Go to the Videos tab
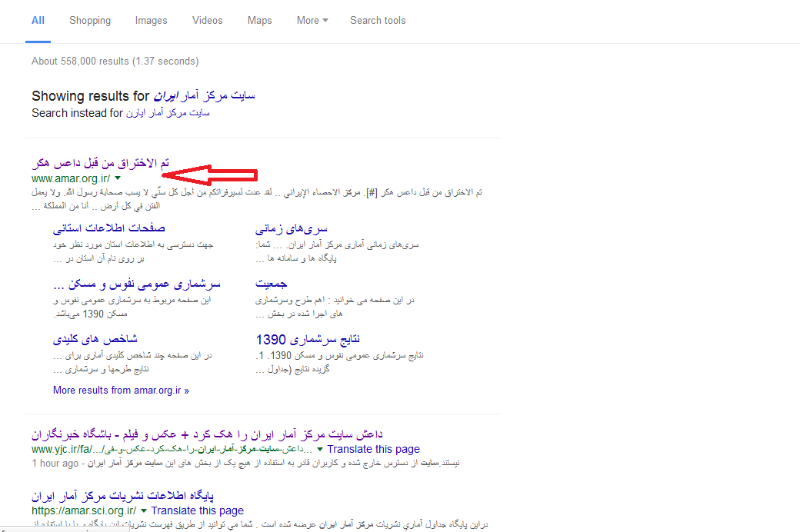Screen dimensions: 800x532 tap(208, 21)
